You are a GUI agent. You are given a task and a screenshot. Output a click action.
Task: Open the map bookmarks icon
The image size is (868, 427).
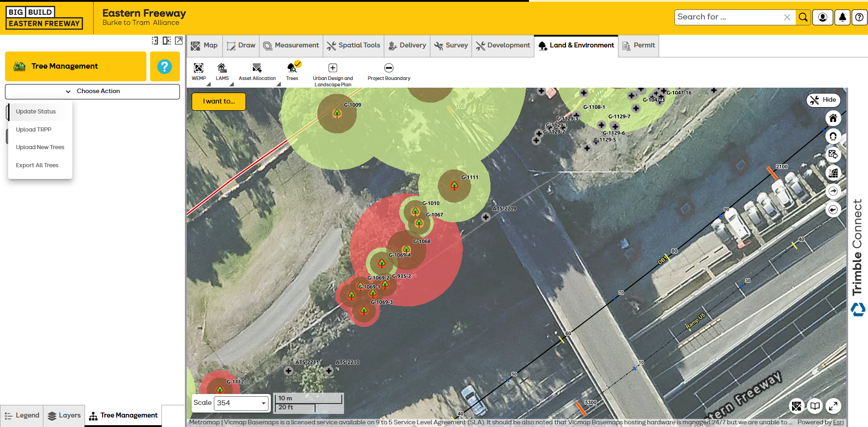pyautogui.click(x=815, y=406)
